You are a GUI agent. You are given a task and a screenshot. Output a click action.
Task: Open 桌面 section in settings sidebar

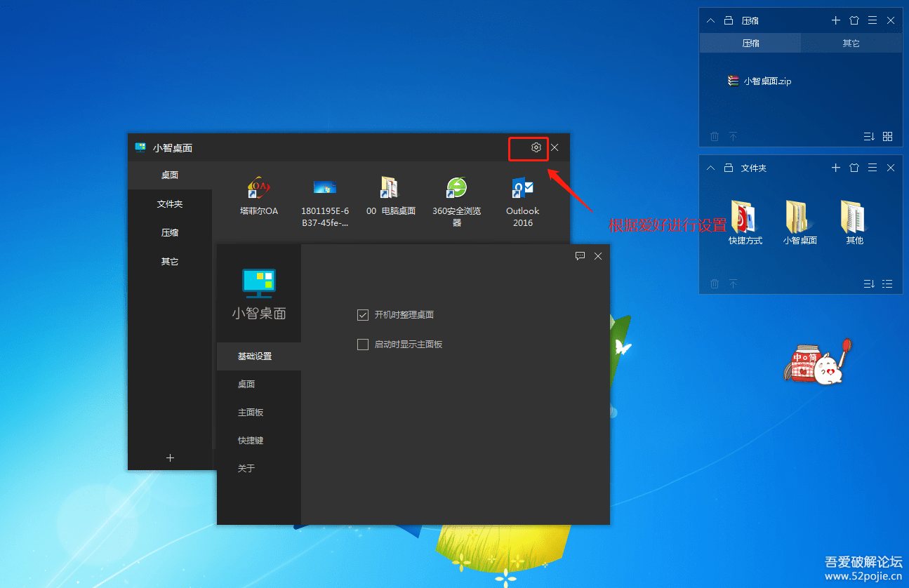(259, 384)
